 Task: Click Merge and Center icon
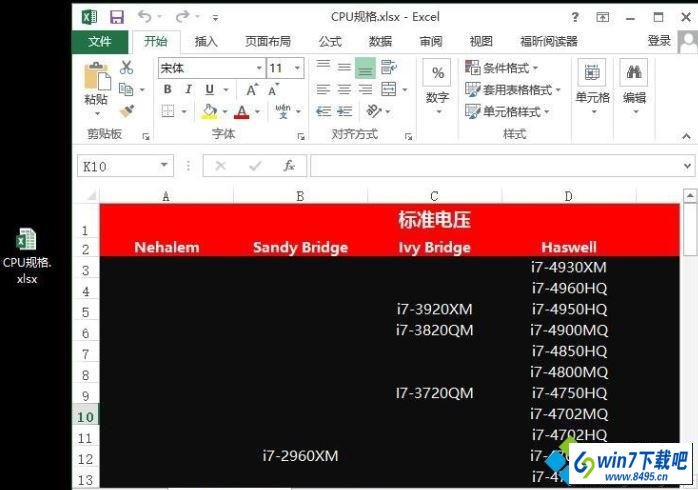click(x=389, y=89)
